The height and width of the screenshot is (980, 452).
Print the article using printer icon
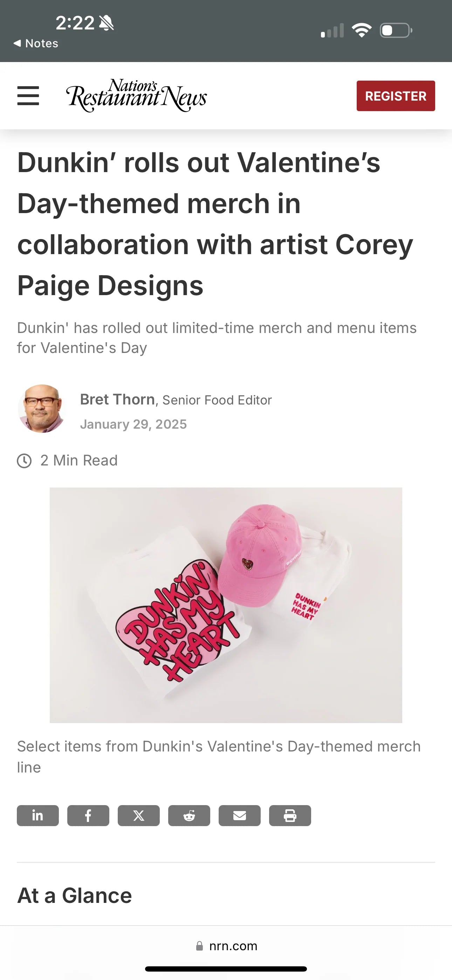[x=290, y=815]
